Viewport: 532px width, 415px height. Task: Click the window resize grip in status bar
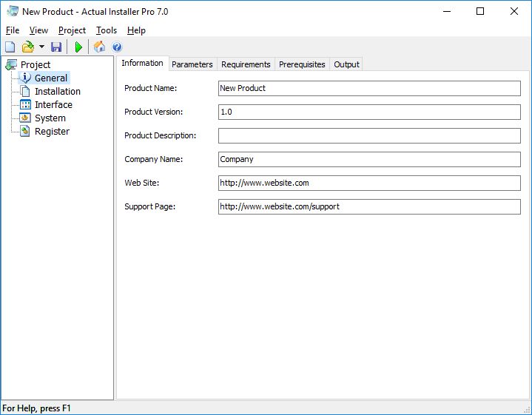click(x=527, y=410)
